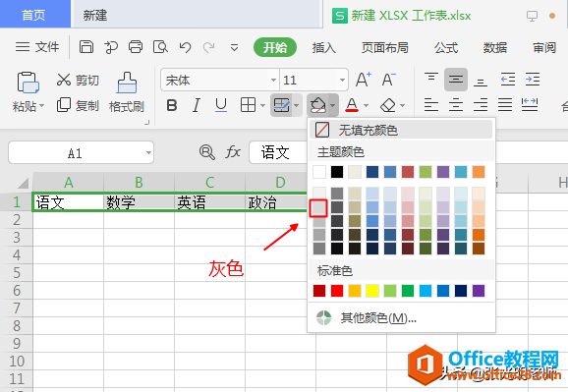Pick the standard purple color swatch
This screenshot has width=568, height=392.
[x=479, y=291]
